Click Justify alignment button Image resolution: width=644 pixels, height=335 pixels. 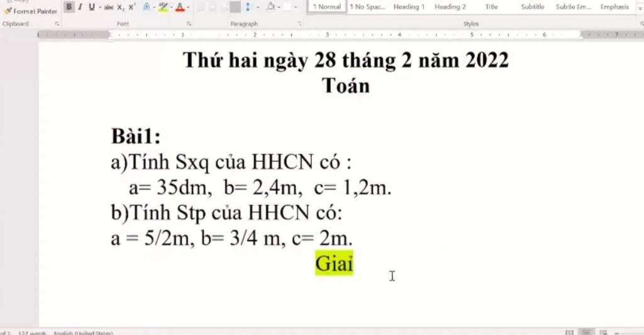click(235, 7)
